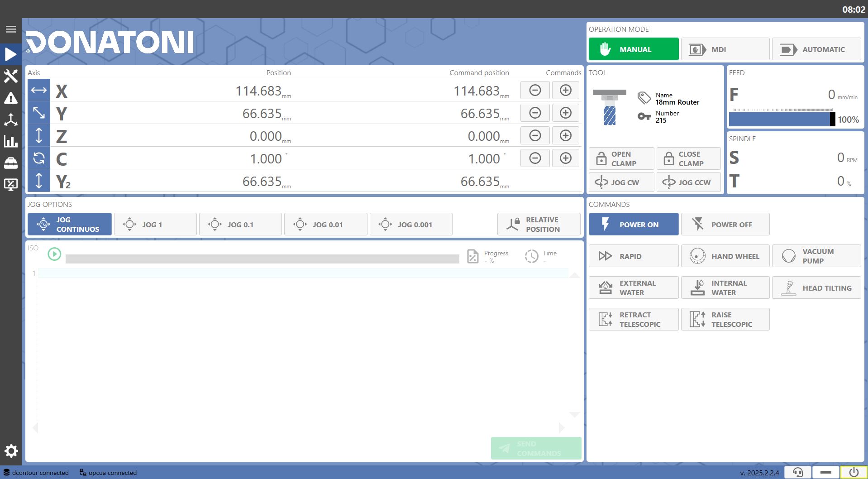
Task: Jog the X axis in minus direction
Action: (535, 91)
